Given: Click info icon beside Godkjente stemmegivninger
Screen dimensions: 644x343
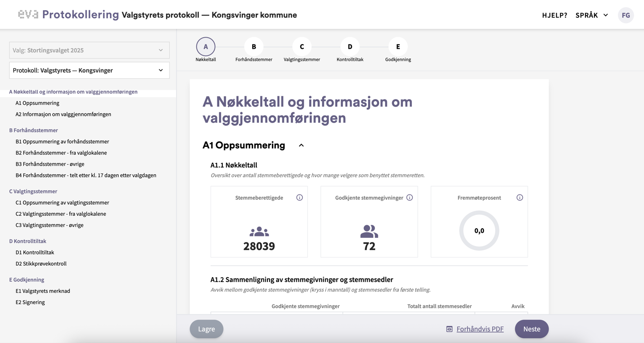Looking at the screenshot, I should coord(410,197).
